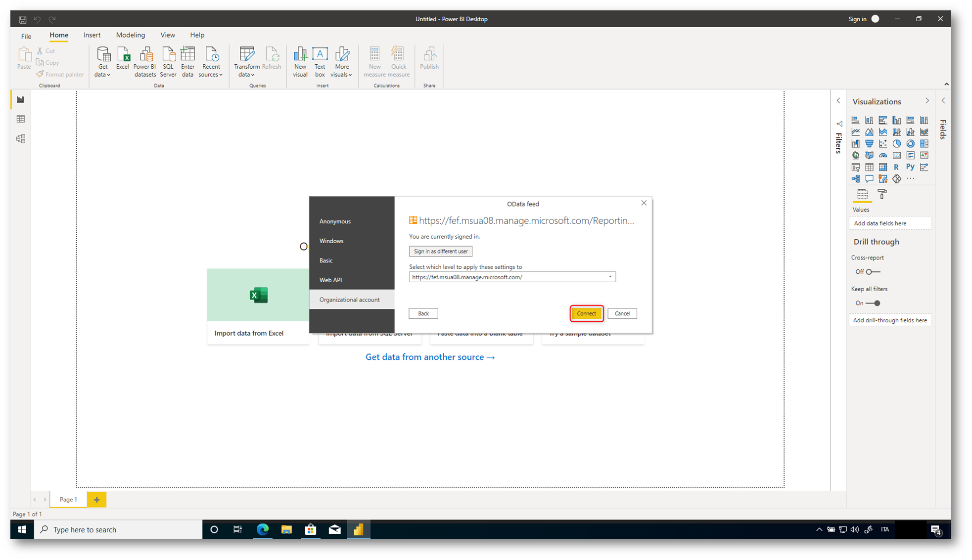Viewport: 972px width, 560px height.
Task: Open Transform data dropdown
Action: (246, 62)
